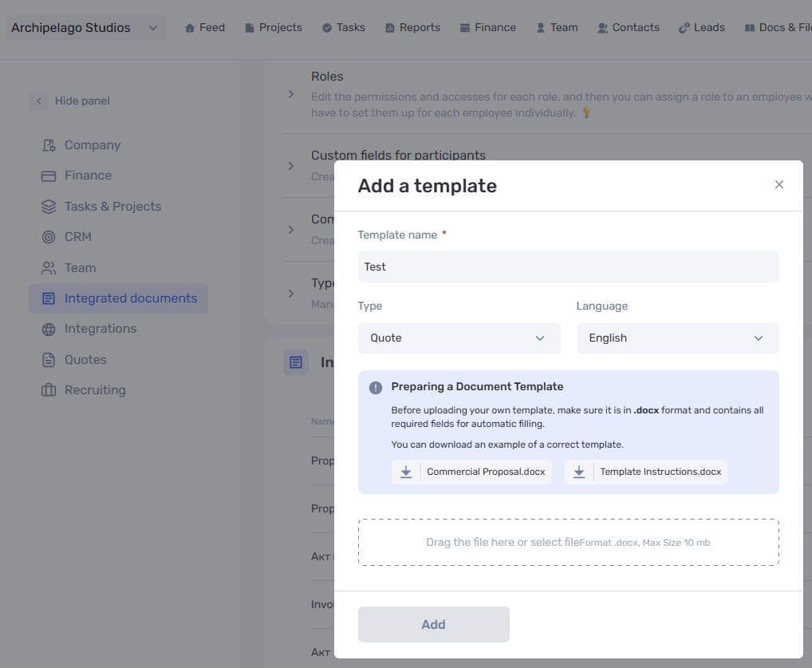This screenshot has width=812, height=668.
Task: Navigate to Contacts in top bar
Action: (x=629, y=27)
